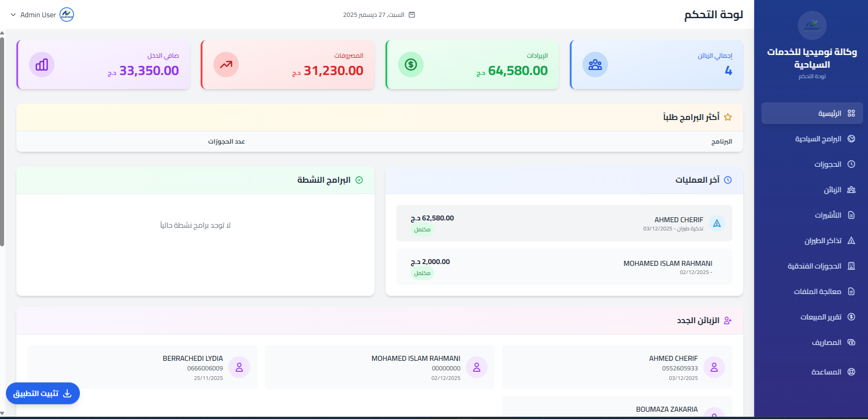
Task: Click the star icon in most requested programs
Action: click(x=728, y=117)
